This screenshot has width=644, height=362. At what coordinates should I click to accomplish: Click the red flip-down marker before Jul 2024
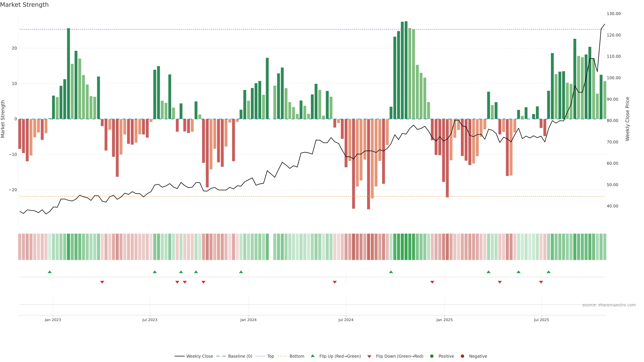click(x=335, y=282)
